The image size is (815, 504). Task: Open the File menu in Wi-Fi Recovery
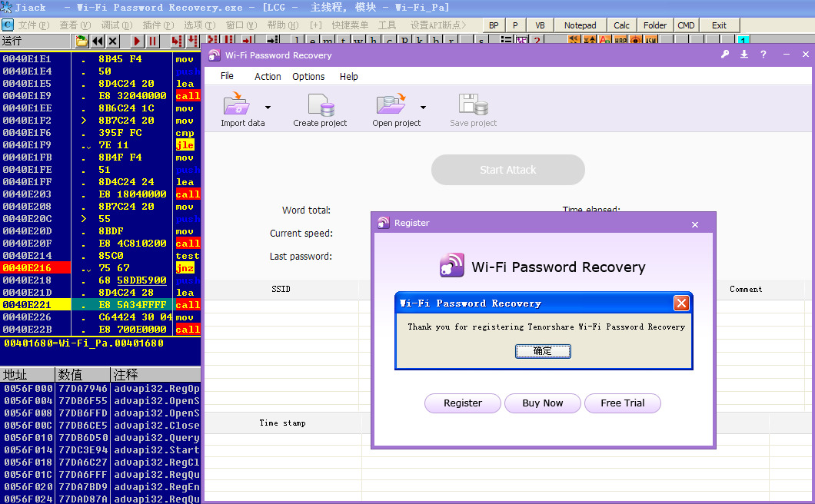(x=227, y=76)
